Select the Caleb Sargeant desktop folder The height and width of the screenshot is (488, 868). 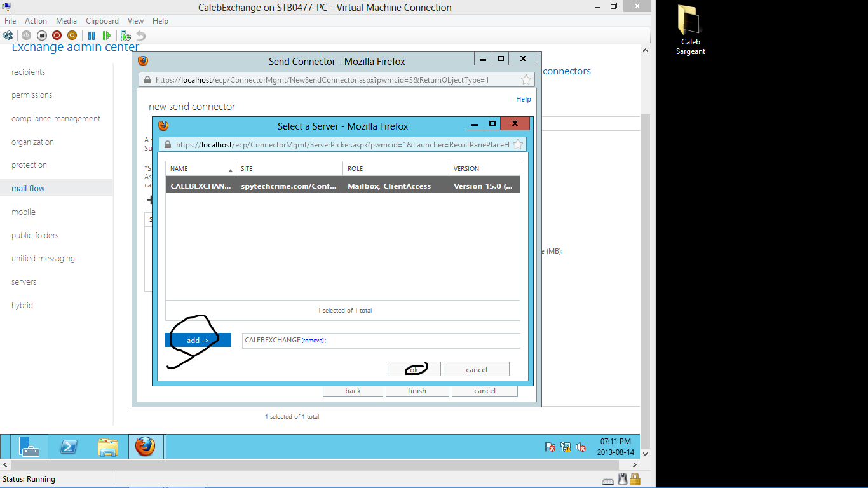[690, 30]
